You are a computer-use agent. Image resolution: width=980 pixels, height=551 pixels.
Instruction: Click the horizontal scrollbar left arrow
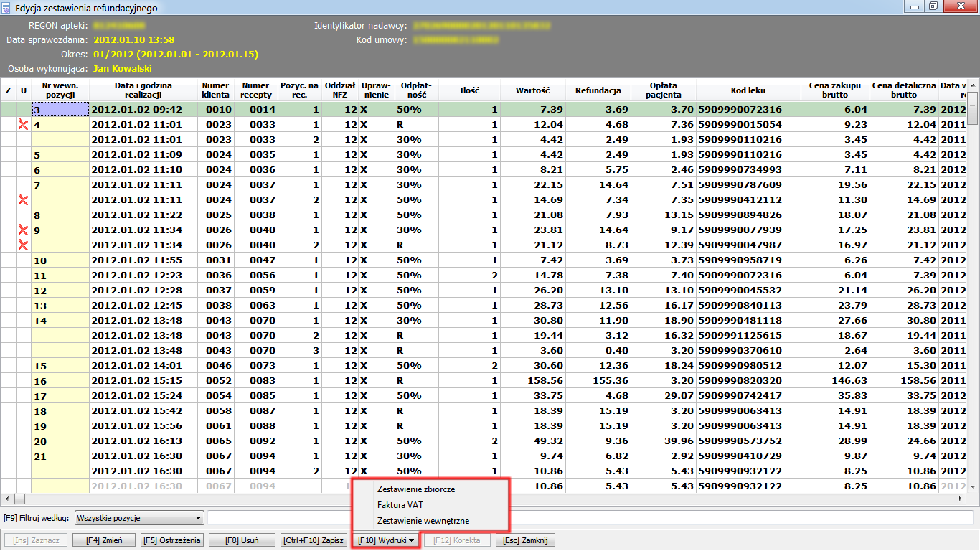(x=7, y=499)
